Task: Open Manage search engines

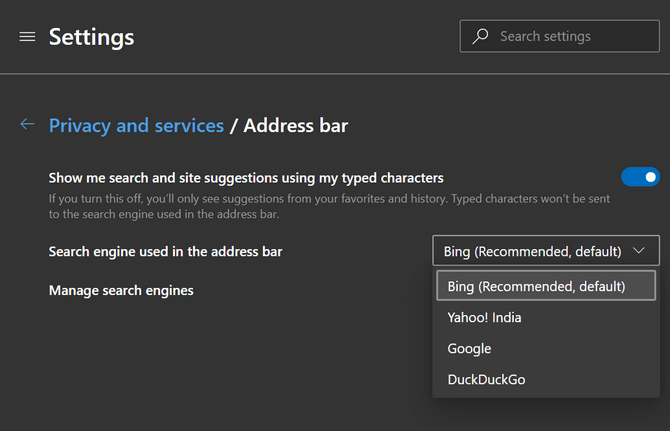Action: point(121,290)
